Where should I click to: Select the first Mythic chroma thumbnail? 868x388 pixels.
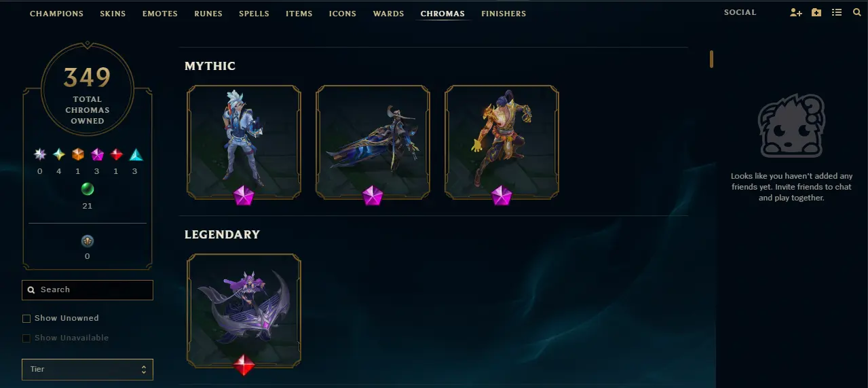coord(244,142)
